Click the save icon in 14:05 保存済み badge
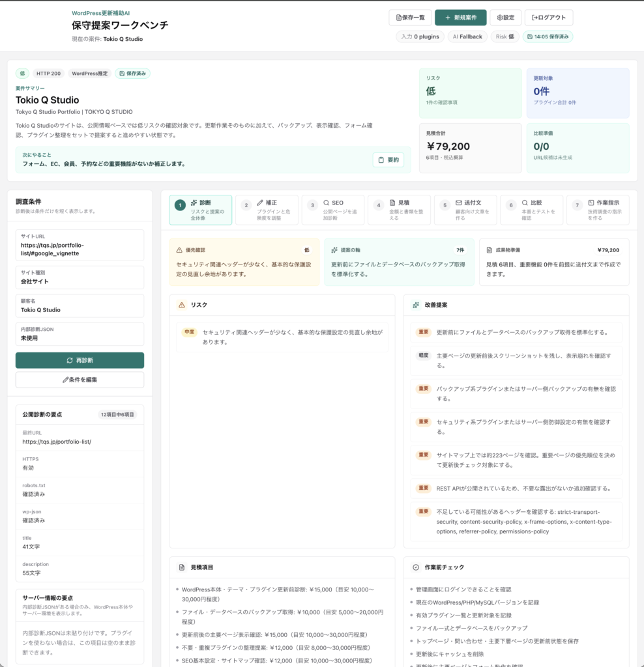 point(529,36)
